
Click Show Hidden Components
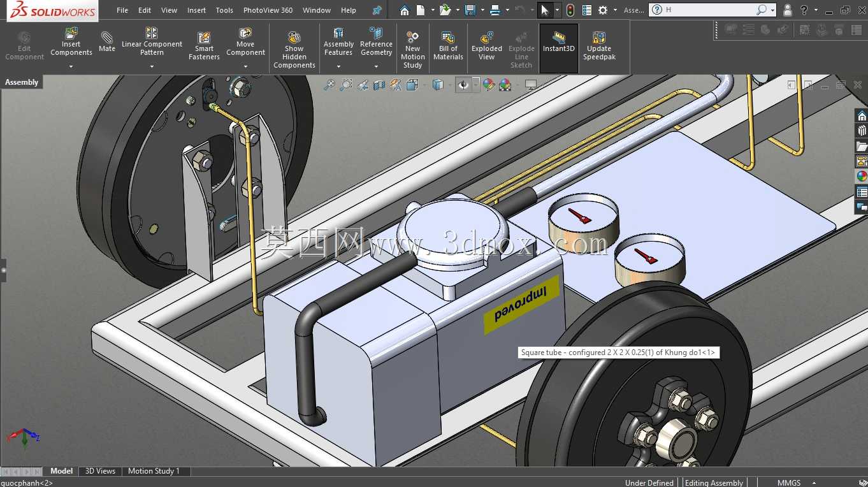(x=294, y=50)
